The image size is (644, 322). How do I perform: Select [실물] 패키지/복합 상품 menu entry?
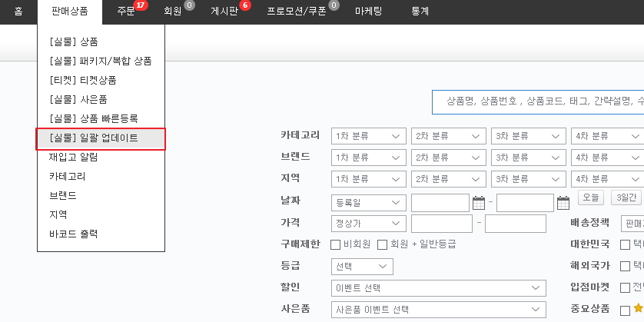pyautogui.click(x=101, y=61)
